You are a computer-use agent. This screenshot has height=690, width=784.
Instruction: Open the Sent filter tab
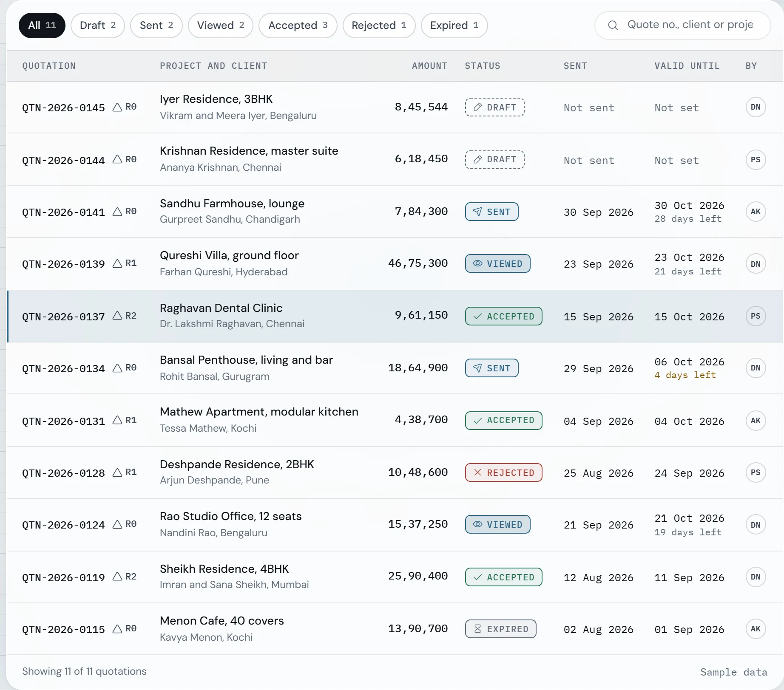tap(156, 25)
